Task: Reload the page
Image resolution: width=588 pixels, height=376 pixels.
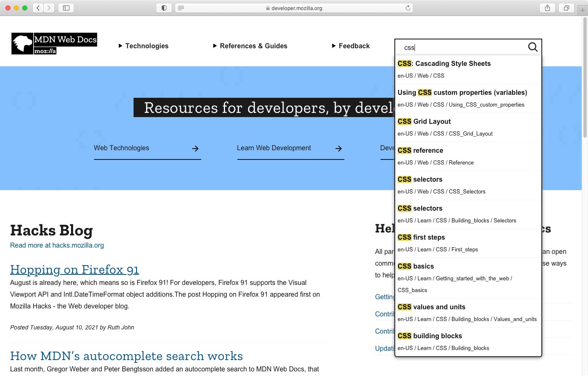Action: coord(407,8)
